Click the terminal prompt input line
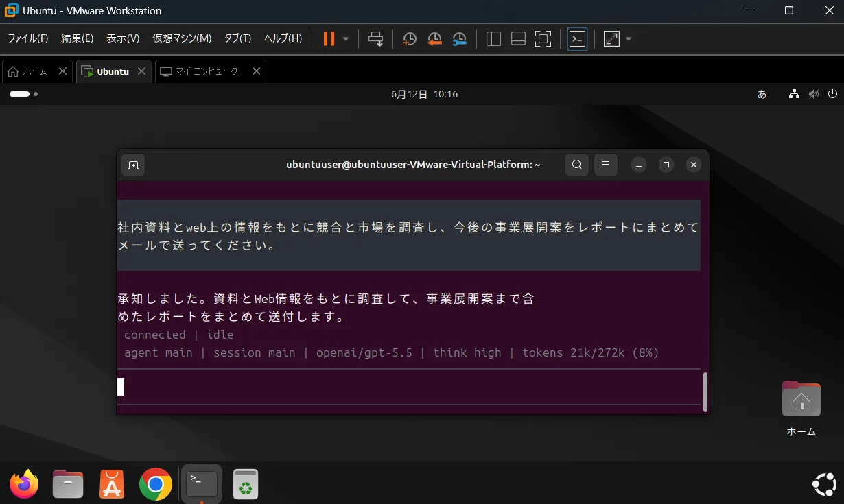This screenshot has width=844, height=504. (409, 387)
